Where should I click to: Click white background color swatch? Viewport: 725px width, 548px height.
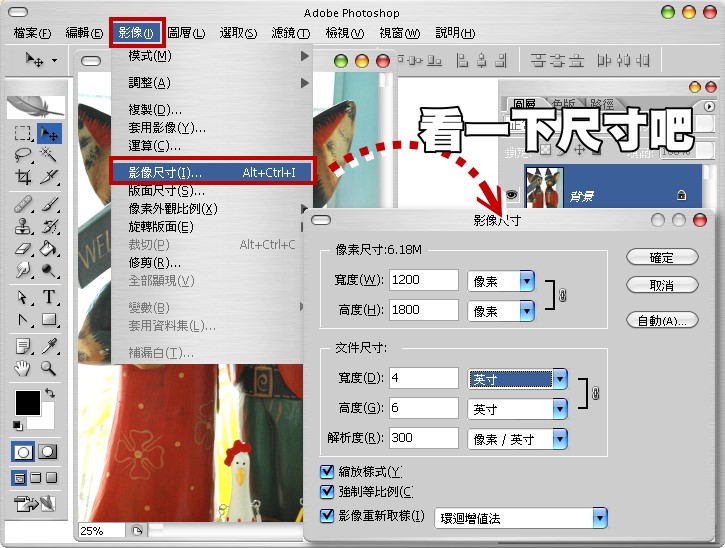click(x=45, y=419)
